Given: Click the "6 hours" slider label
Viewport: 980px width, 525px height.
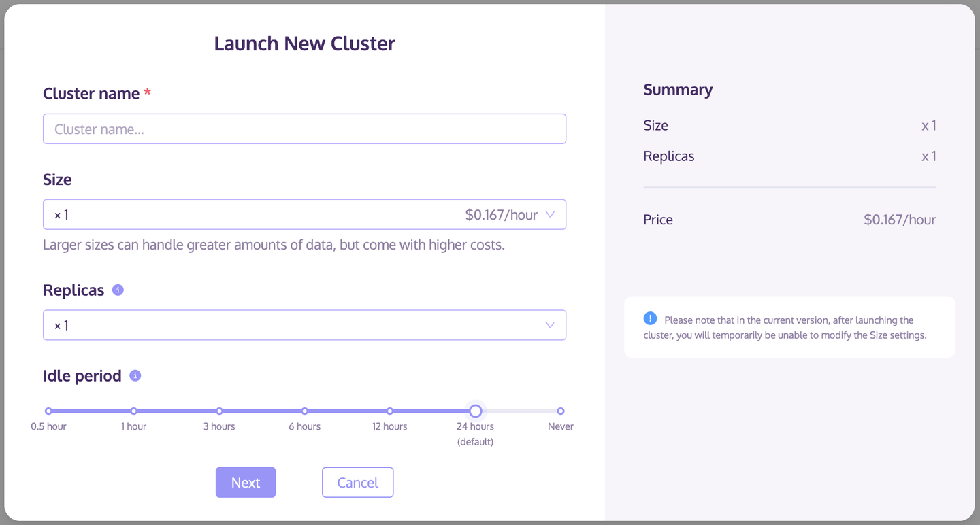Looking at the screenshot, I should (304, 426).
